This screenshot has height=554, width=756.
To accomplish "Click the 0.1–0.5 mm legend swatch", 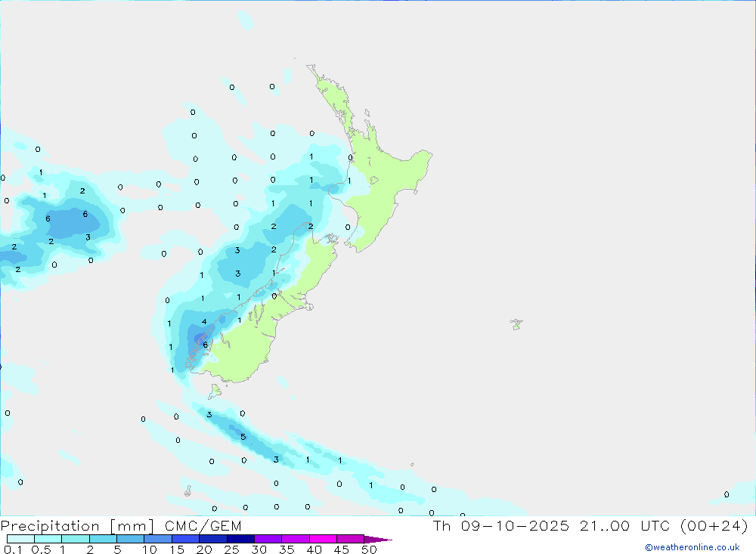I will pos(20,539).
